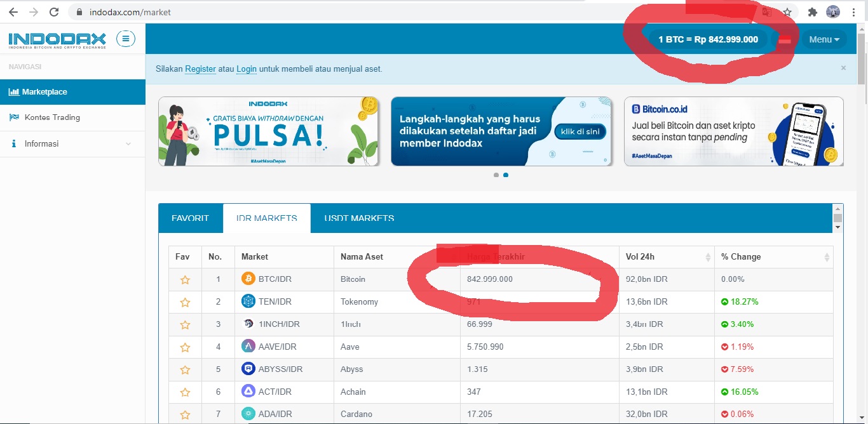Reload the page with refresh icon
The image size is (868, 424).
pos(54,12)
